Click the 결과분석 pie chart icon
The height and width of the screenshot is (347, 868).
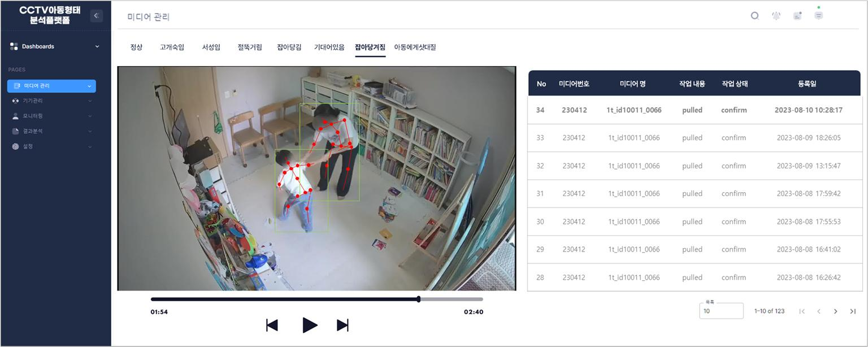[x=15, y=131]
